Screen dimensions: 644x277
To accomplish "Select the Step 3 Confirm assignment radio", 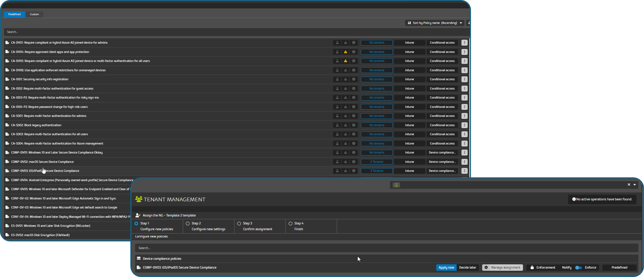I will pyautogui.click(x=239, y=223).
